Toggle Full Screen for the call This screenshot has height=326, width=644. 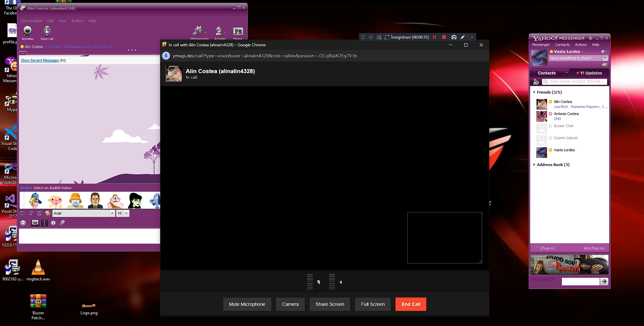point(373,304)
